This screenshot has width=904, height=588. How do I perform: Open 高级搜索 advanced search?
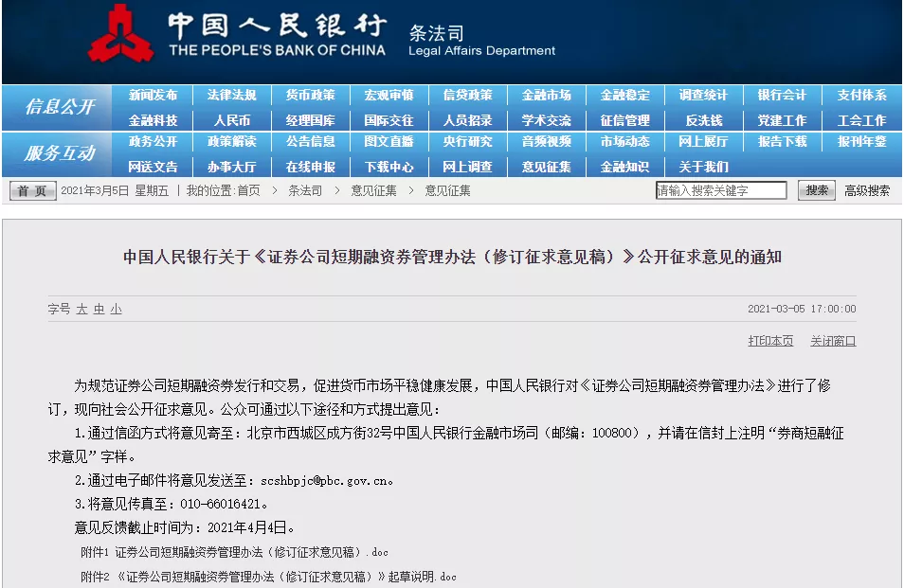[x=867, y=190]
